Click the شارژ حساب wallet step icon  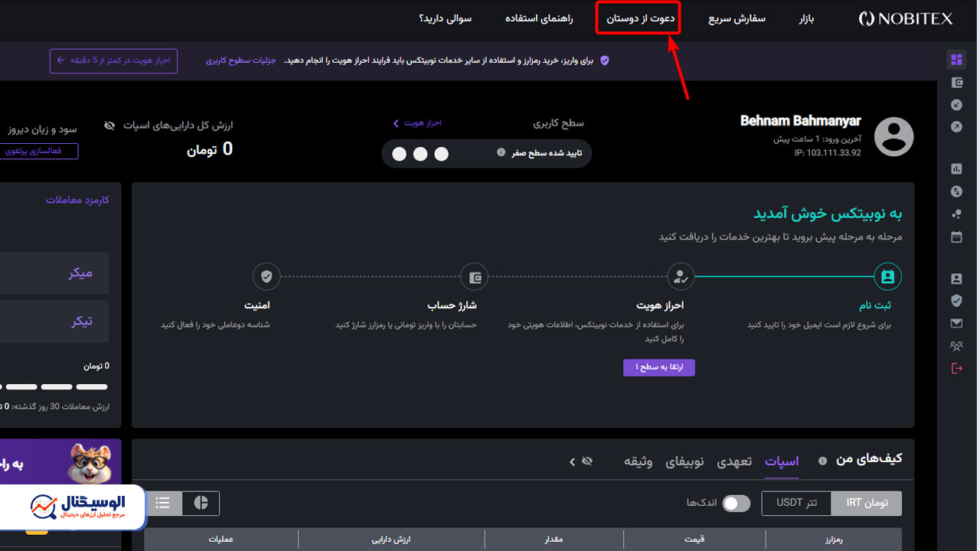click(x=475, y=277)
